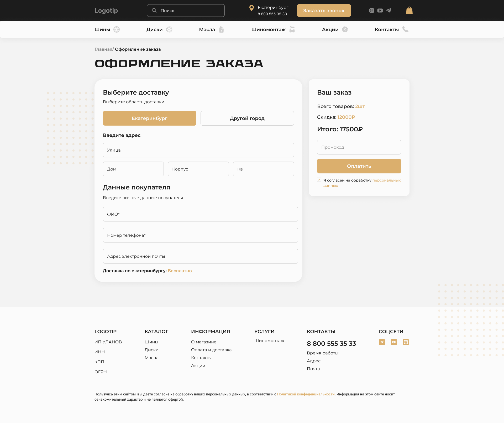The image size is (504, 423).
Task: Click the ИП УЛАНОВ text in footer
Action: point(108,342)
